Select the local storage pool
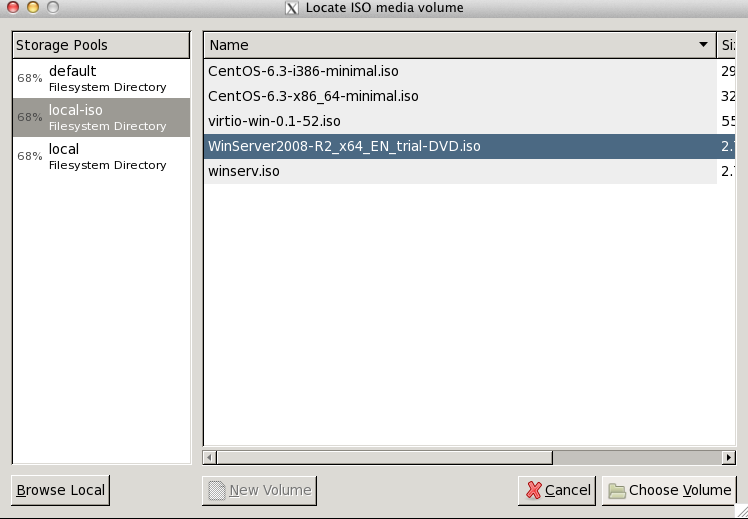This screenshot has height=519, width=748. click(x=101, y=156)
